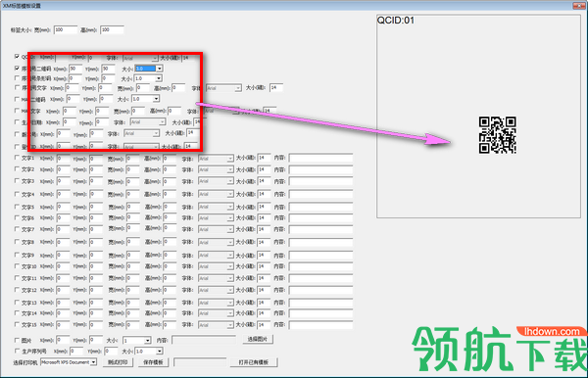
Task: Click 序列号二维码 Y(mm) field
Action: (109, 69)
